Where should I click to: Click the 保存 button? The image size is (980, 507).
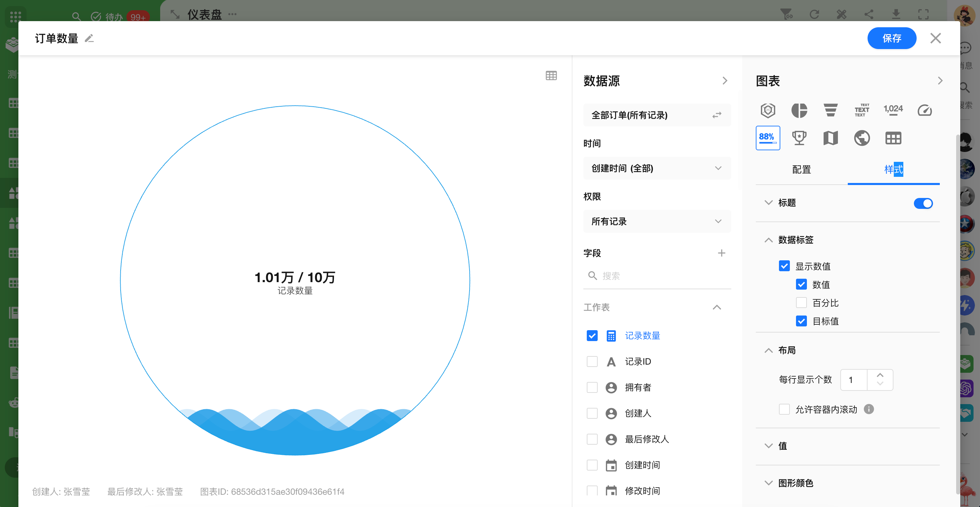coord(891,38)
